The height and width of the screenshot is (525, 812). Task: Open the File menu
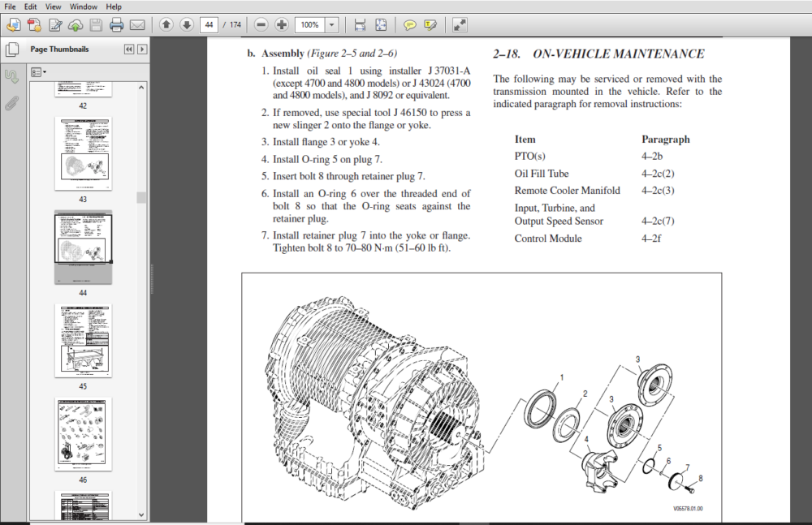[10, 6]
